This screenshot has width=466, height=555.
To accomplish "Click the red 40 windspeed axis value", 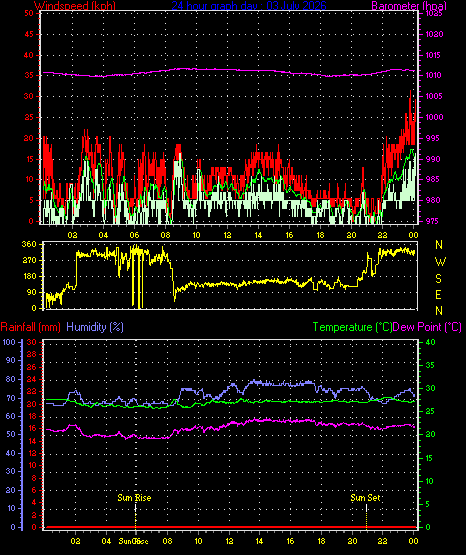I will 29,55.
